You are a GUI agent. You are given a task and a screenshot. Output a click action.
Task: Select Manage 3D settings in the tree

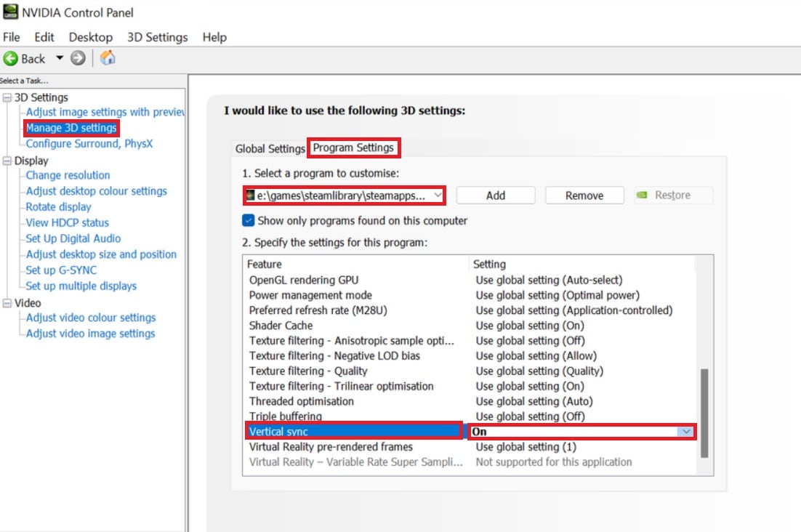pyautogui.click(x=71, y=128)
